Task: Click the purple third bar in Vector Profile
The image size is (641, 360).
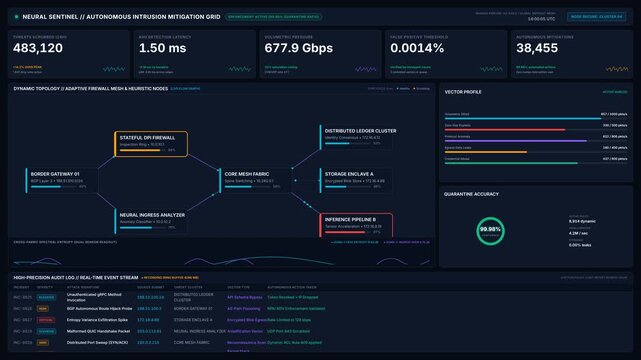Action: 515,141
